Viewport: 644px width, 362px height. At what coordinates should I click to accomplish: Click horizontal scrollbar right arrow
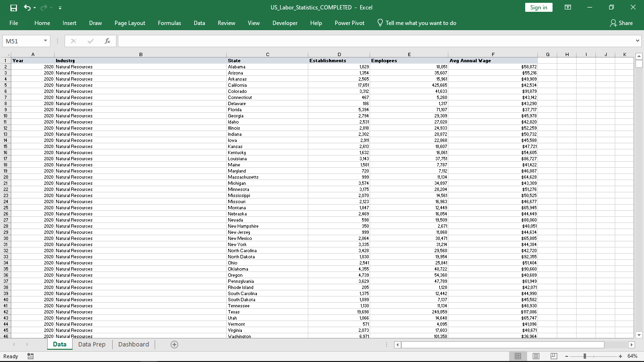point(632,345)
